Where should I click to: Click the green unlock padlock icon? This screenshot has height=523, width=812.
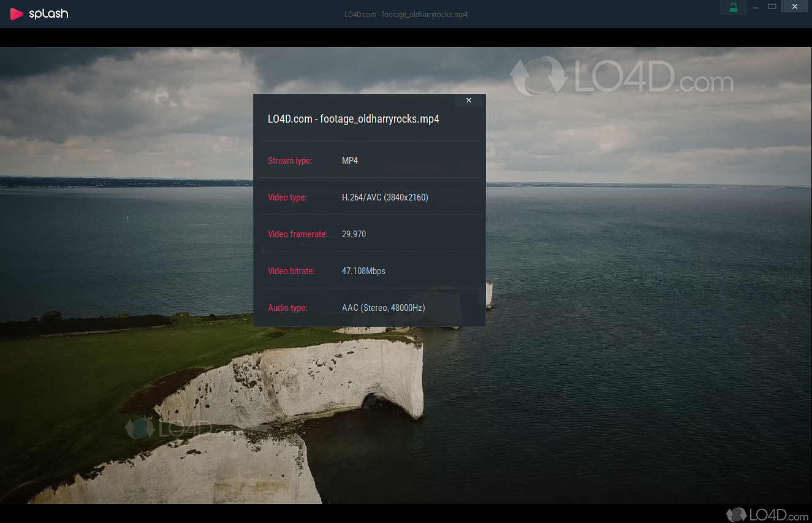click(x=733, y=7)
